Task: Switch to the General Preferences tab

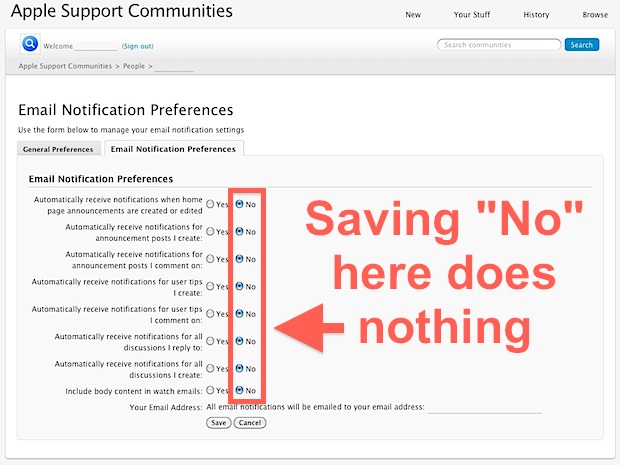Action: pos(58,149)
